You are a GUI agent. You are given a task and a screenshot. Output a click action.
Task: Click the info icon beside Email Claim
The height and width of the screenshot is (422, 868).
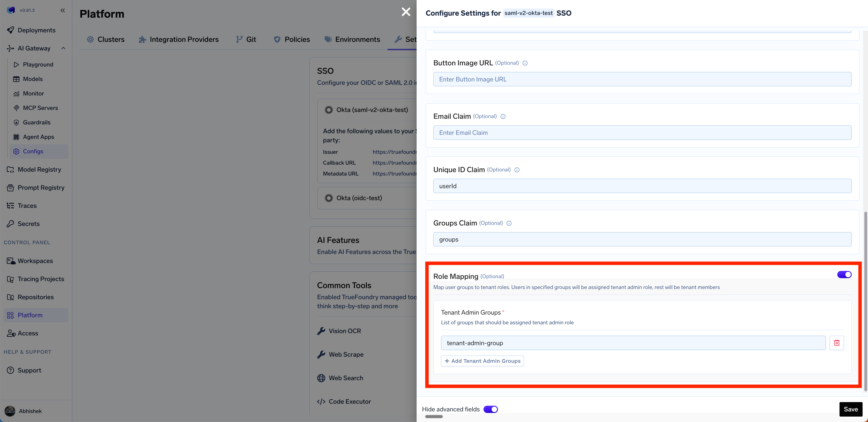[503, 117]
